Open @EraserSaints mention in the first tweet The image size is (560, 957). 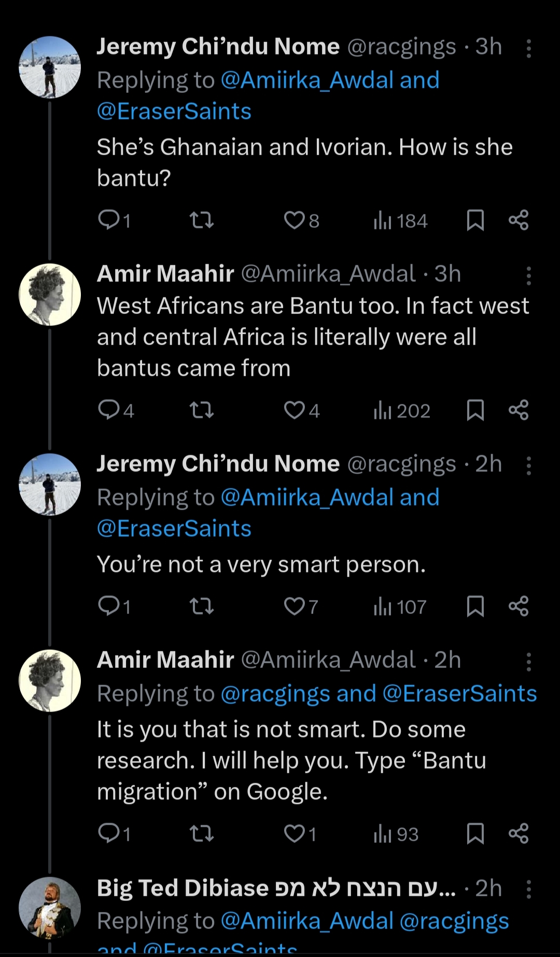174,112
